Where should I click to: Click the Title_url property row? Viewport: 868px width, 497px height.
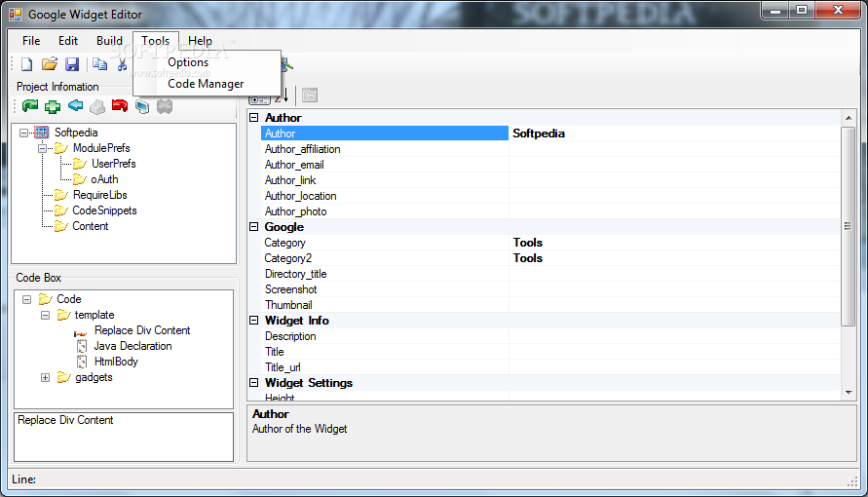pyautogui.click(x=550, y=367)
